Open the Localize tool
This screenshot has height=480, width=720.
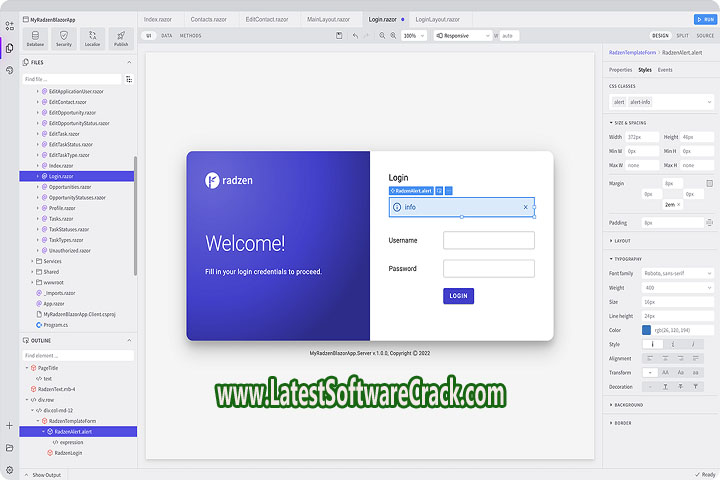[x=92, y=38]
